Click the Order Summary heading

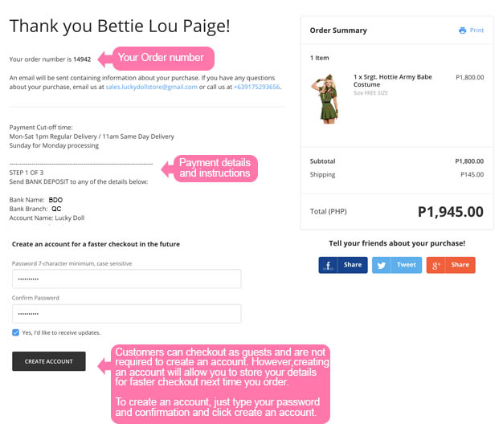pos(338,31)
